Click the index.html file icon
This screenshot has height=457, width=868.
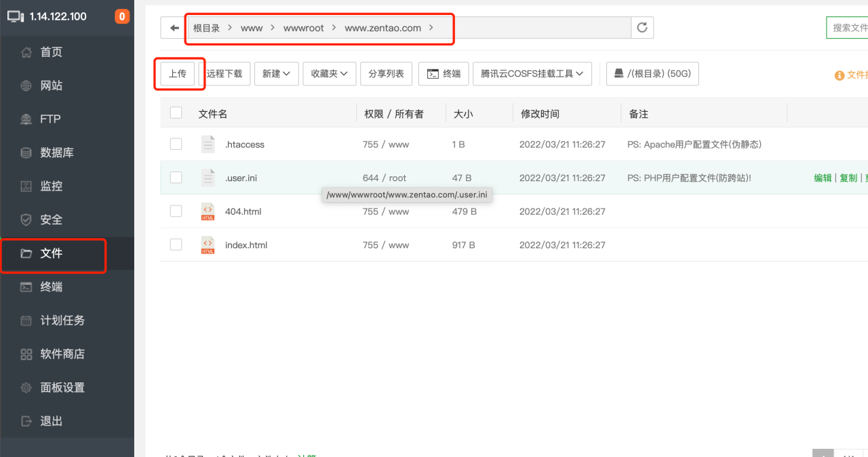point(208,245)
